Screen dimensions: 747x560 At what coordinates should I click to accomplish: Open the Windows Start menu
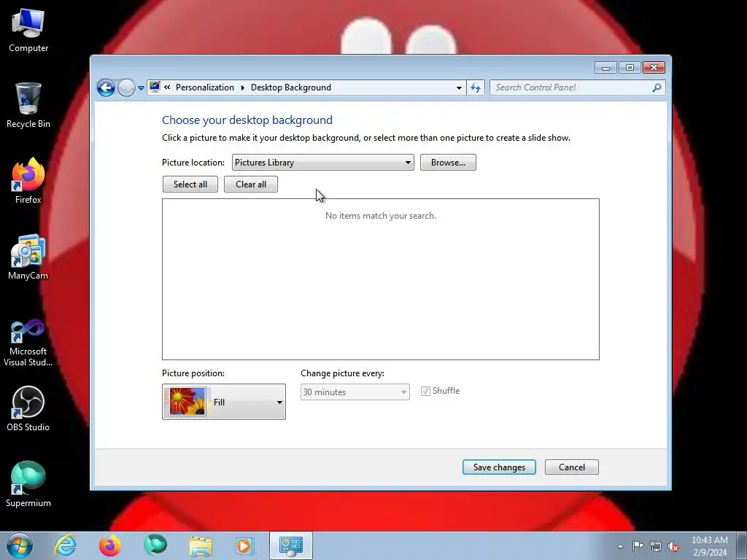point(20,545)
